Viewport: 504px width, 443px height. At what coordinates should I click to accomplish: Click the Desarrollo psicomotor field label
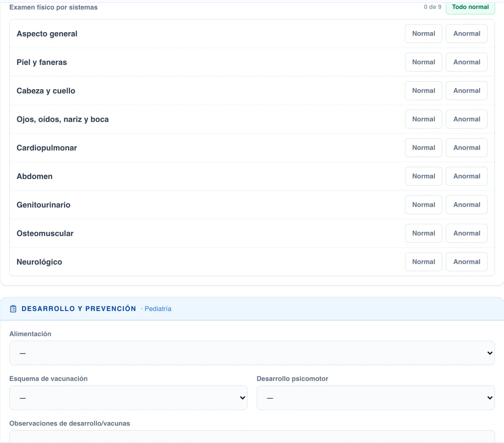[292, 379]
